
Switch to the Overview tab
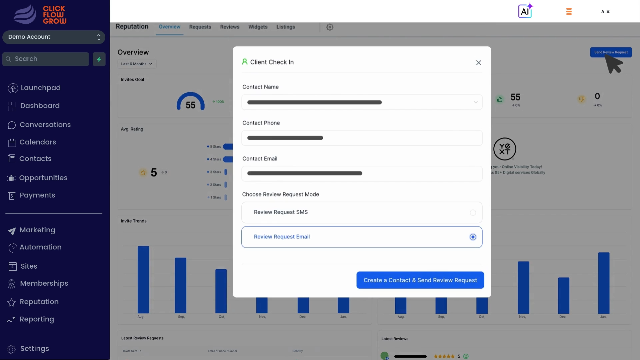pos(169,27)
